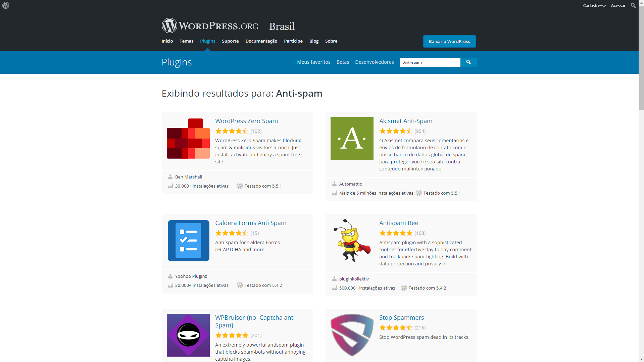Open the Desenvolvedores link
The width and height of the screenshot is (644, 362).
(375, 62)
